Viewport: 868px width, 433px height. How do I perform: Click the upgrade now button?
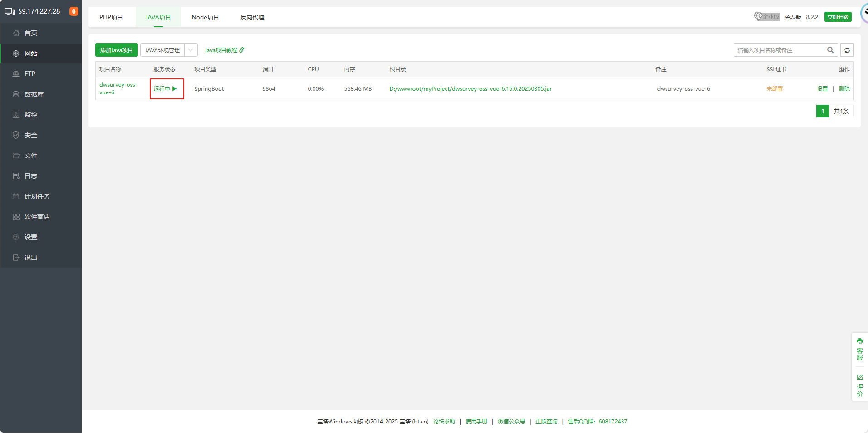click(x=838, y=17)
